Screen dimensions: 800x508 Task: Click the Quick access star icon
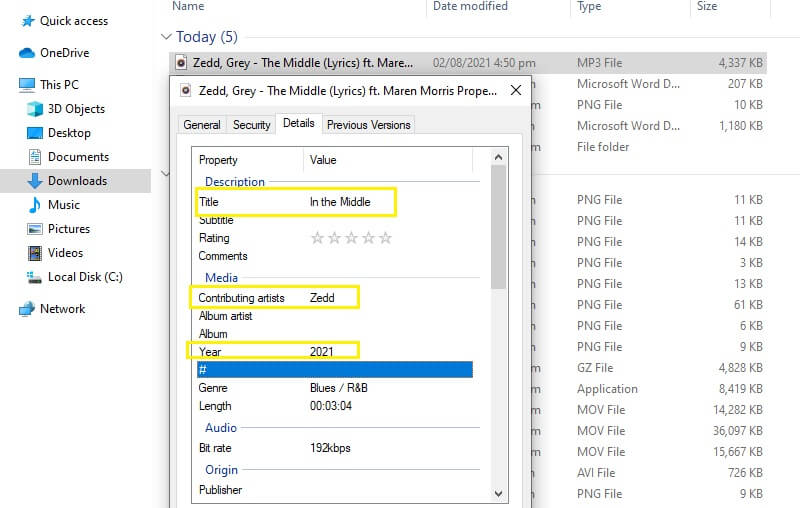27,21
